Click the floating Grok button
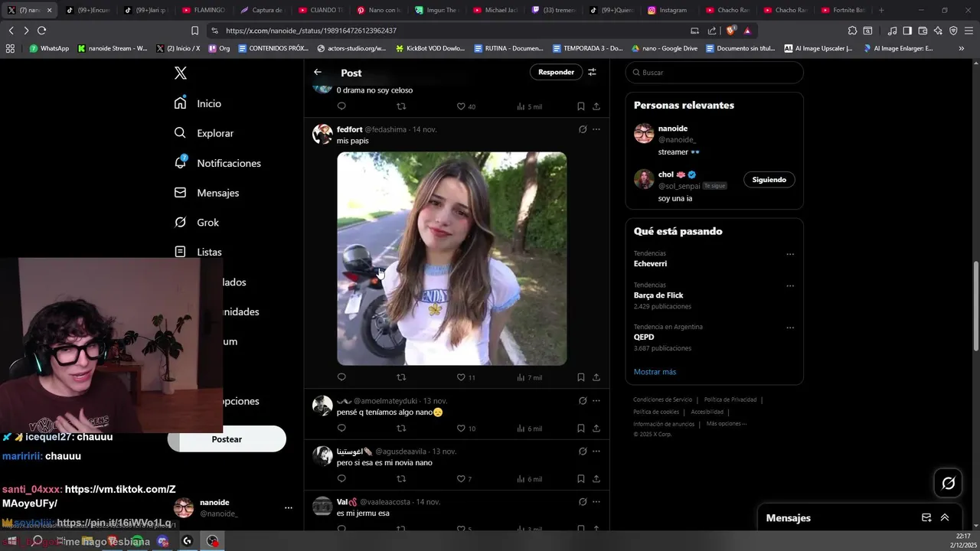This screenshot has width=980, height=551. [949, 483]
